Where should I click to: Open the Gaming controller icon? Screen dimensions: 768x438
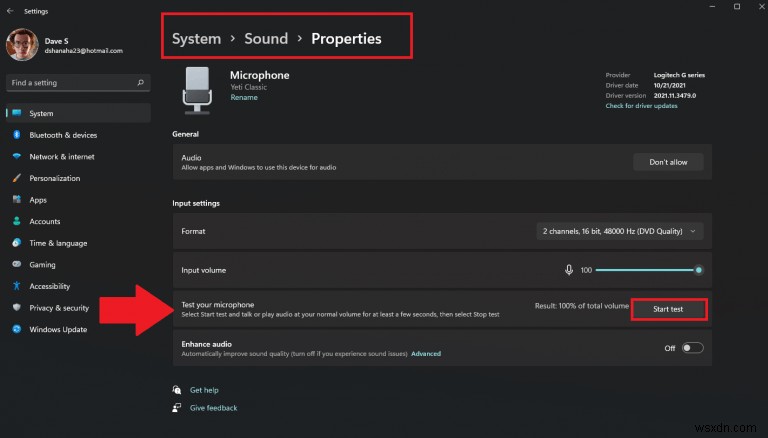(x=18, y=265)
